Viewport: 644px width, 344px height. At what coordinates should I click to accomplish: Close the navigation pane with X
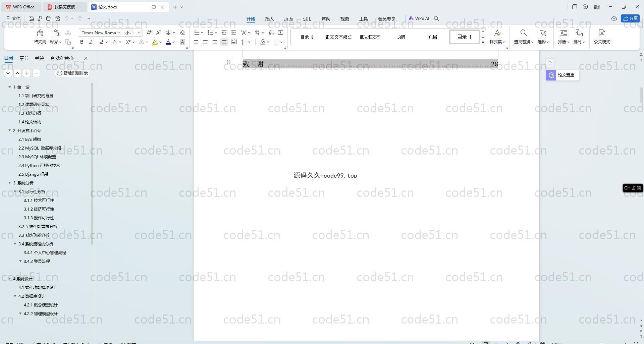click(86, 58)
